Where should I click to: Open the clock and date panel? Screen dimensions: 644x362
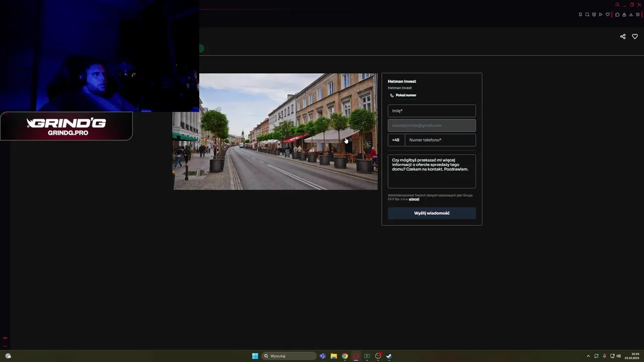pos(632,356)
